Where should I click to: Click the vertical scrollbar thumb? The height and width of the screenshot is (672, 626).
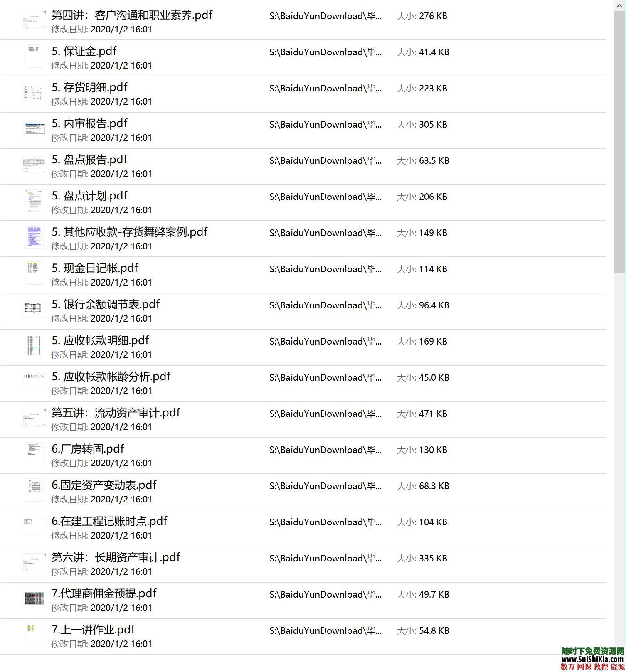click(619, 141)
